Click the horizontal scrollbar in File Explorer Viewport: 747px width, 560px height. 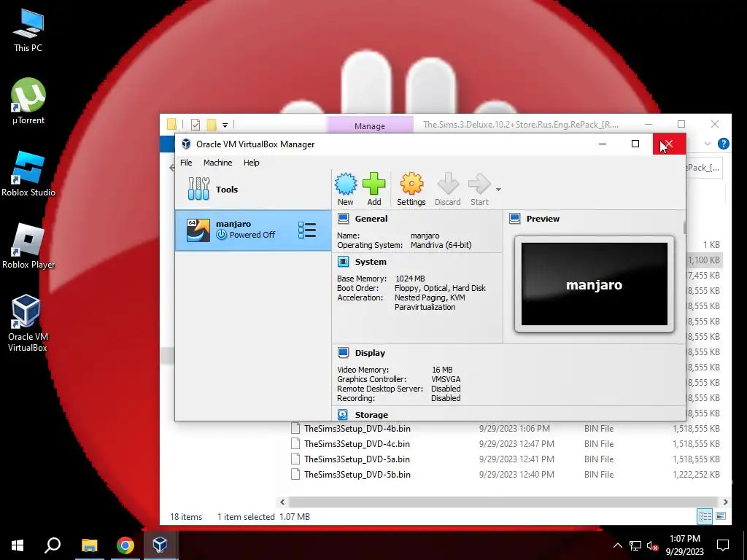click(503, 502)
